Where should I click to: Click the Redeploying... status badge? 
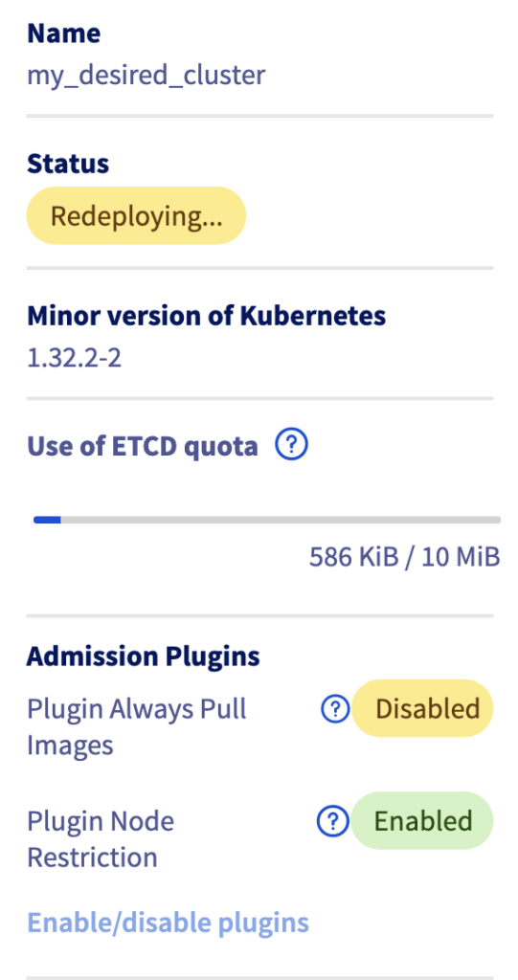click(x=136, y=215)
